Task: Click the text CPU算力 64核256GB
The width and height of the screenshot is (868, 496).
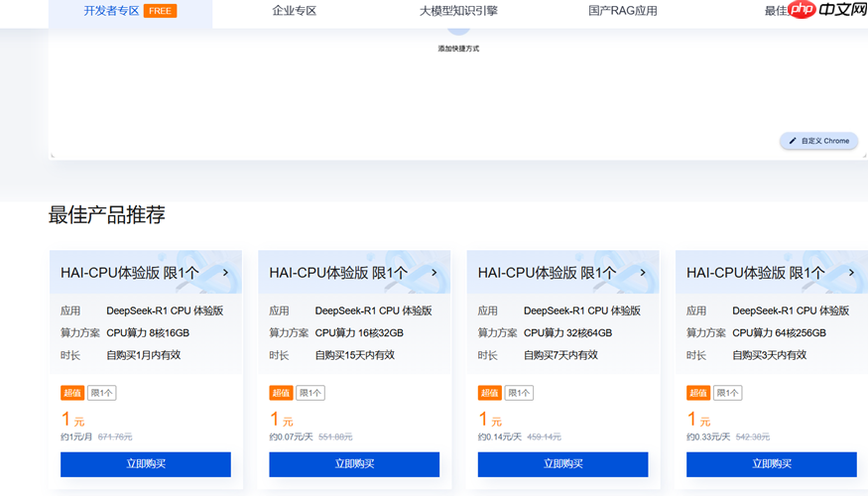Action: pyautogui.click(x=779, y=332)
